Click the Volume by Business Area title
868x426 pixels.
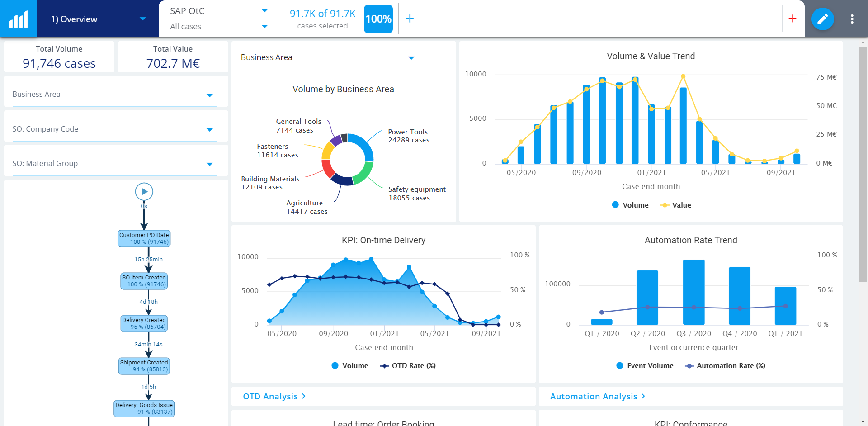pyautogui.click(x=343, y=89)
